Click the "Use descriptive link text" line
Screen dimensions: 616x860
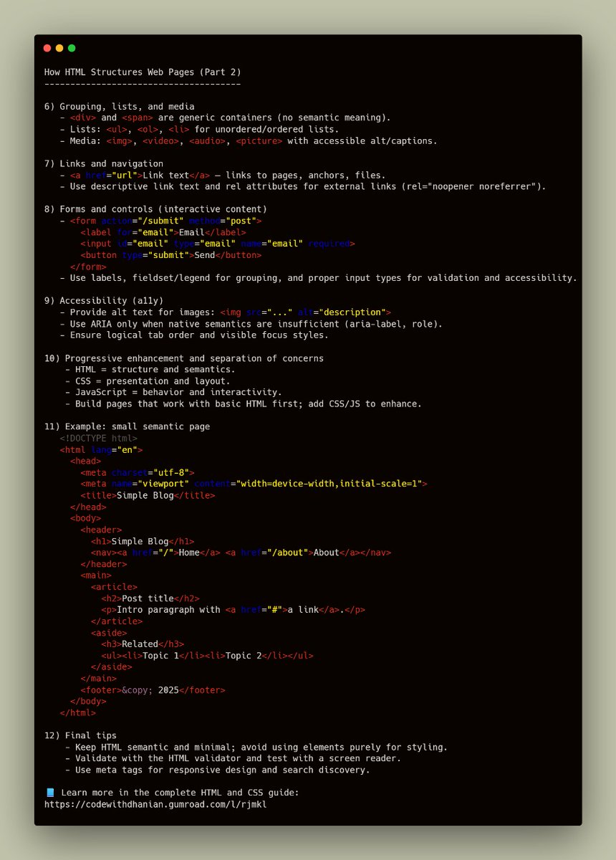(x=302, y=186)
